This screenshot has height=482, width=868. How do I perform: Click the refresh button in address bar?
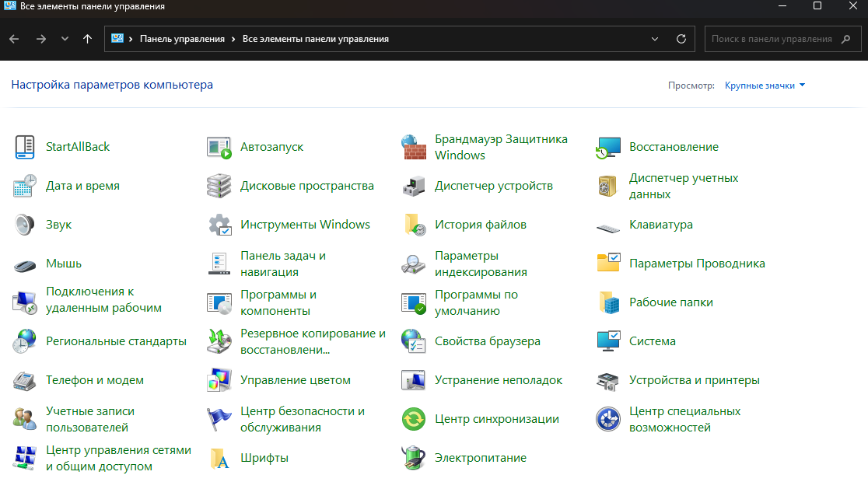[681, 39]
